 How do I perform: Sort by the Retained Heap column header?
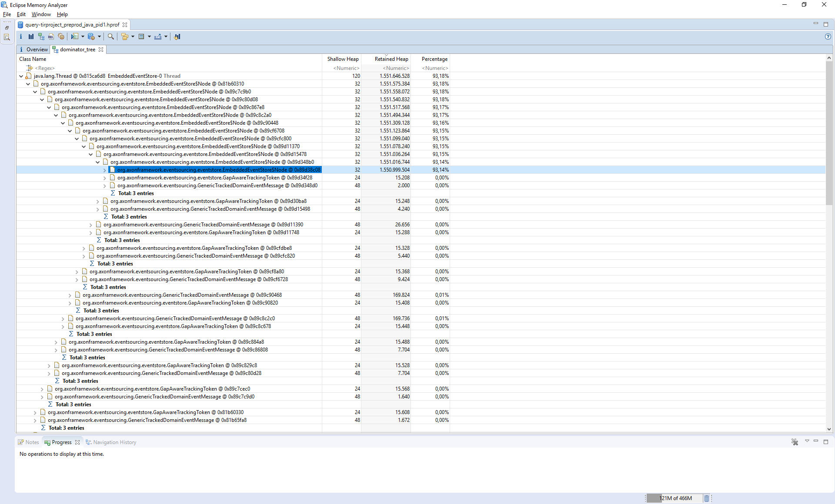click(386, 59)
